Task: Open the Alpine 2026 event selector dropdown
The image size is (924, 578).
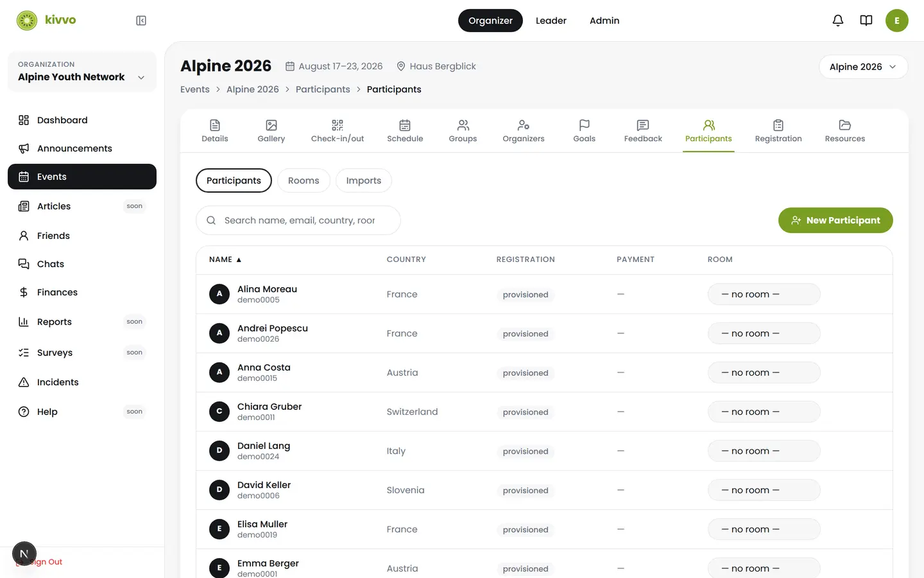Action: [863, 67]
